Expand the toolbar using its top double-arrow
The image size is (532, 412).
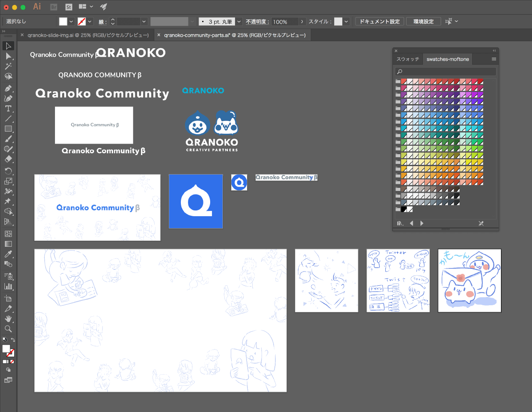tap(4, 31)
